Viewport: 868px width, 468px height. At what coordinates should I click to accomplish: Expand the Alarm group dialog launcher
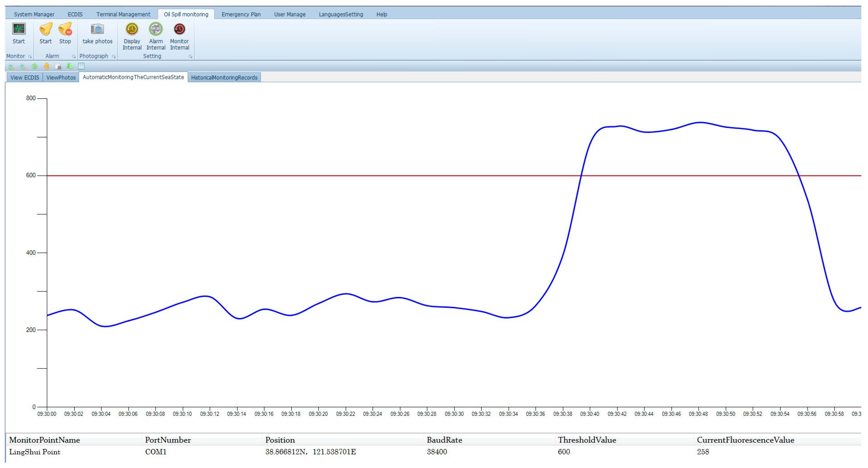point(74,56)
